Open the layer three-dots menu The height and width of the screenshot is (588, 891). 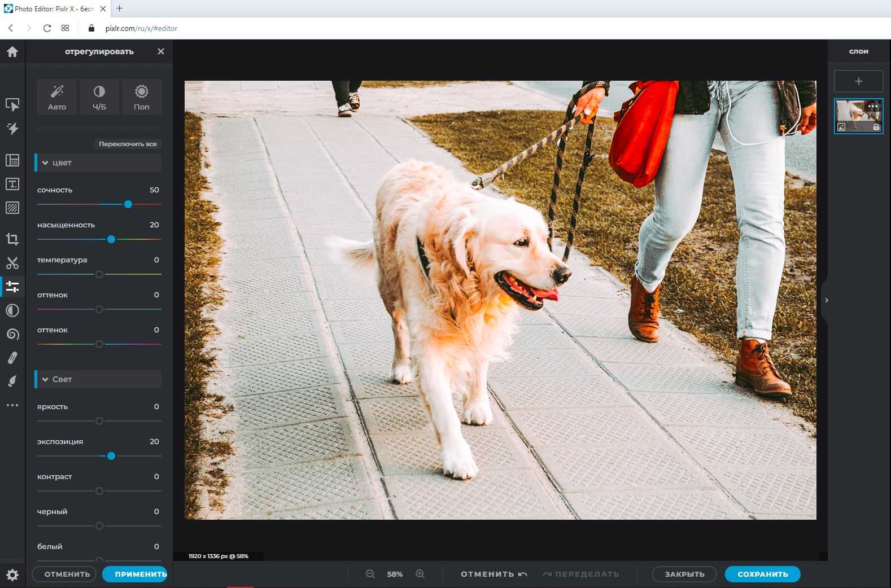pyautogui.click(x=873, y=106)
